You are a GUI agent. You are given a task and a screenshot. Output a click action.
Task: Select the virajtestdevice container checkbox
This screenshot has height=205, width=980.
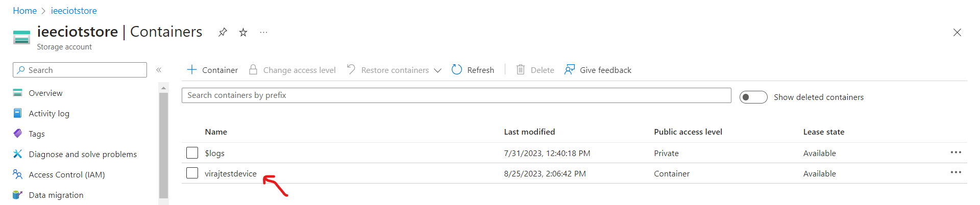click(192, 173)
